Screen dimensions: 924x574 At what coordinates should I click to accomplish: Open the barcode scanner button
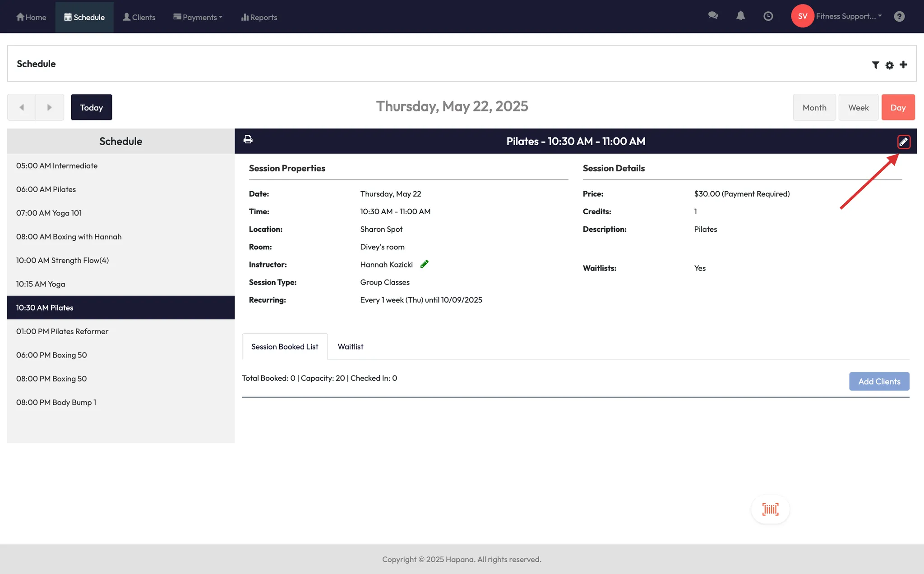click(x=770, y=509)
